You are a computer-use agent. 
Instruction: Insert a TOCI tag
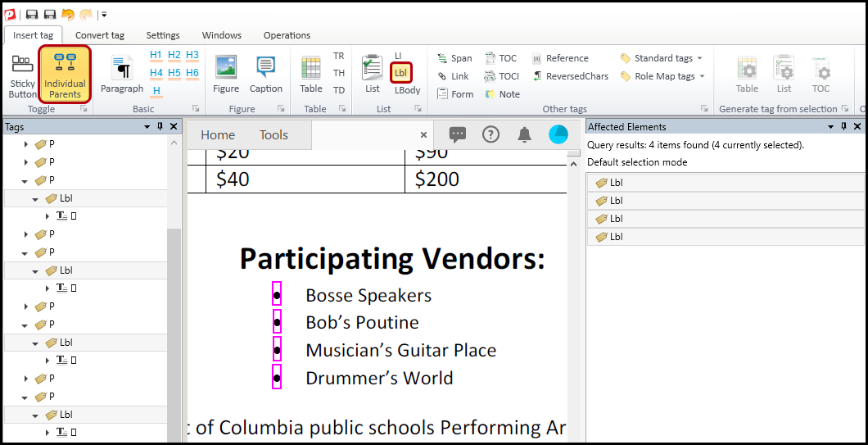pyautogui.click(x=501, y=76)
